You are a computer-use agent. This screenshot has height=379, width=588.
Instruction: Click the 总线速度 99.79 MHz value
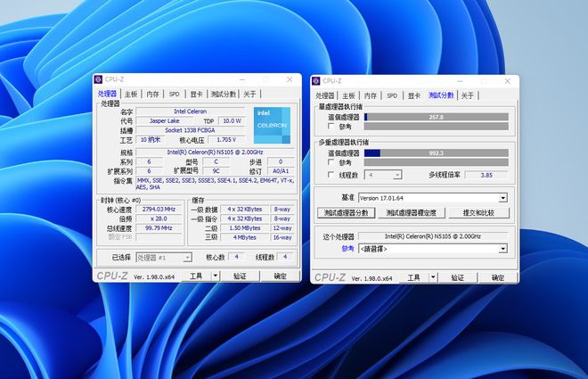coord(159,227)
